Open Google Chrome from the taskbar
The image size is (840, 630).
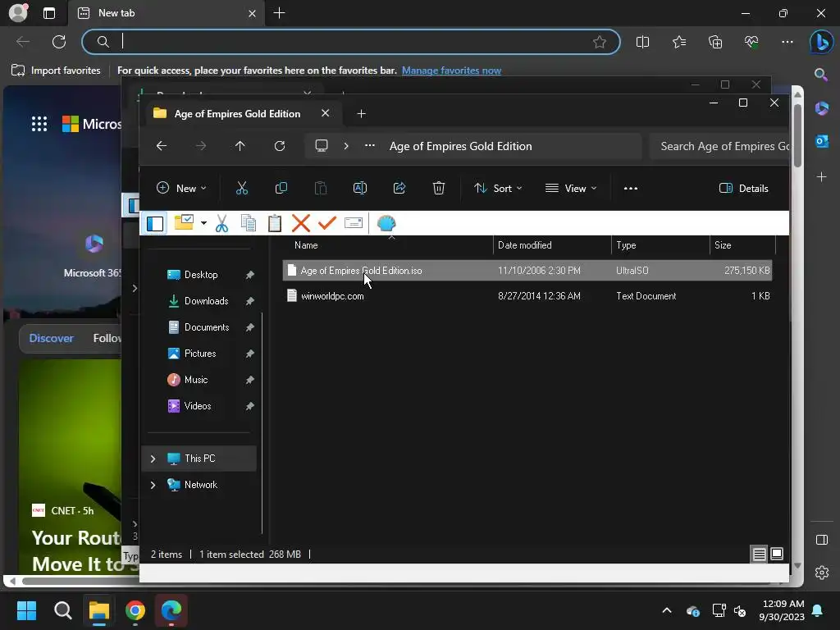[135, 610]
